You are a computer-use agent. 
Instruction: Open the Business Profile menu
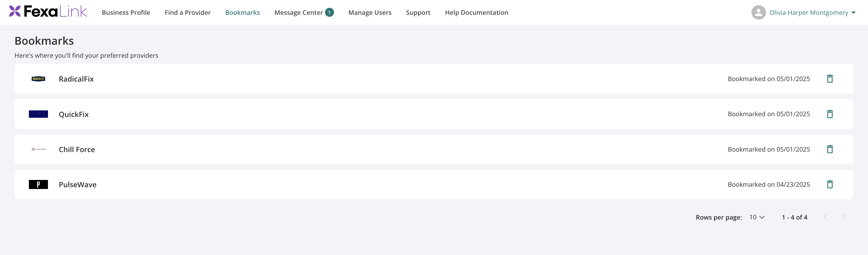(126, 13)
